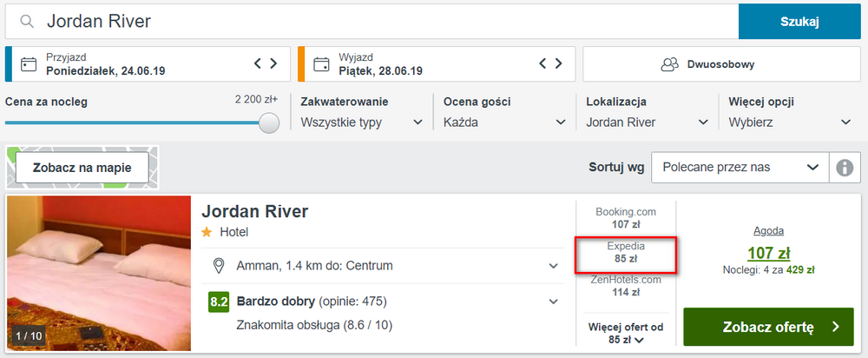
Task: Open the Więcej opcji dropdown
Action: [x=790, y=123]
